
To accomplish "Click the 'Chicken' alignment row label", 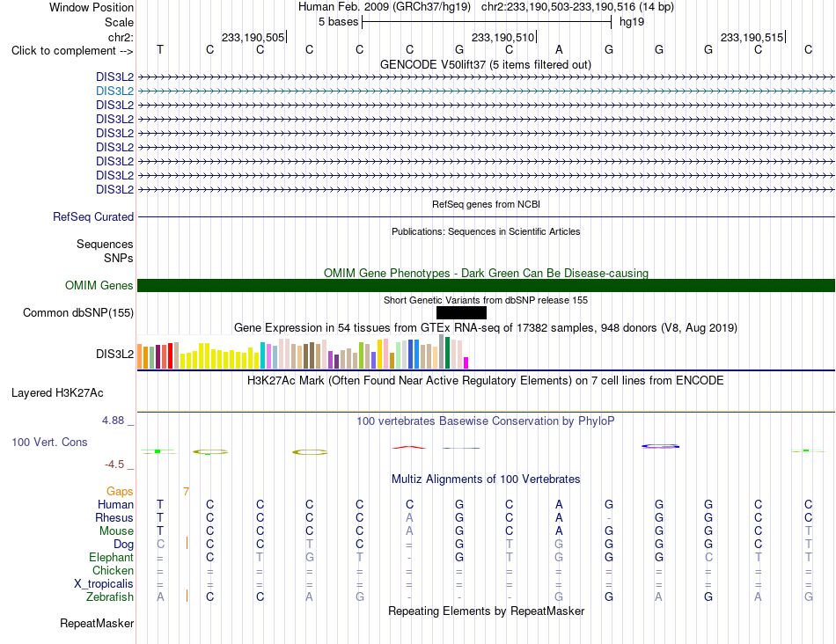I will click(113, 570).
